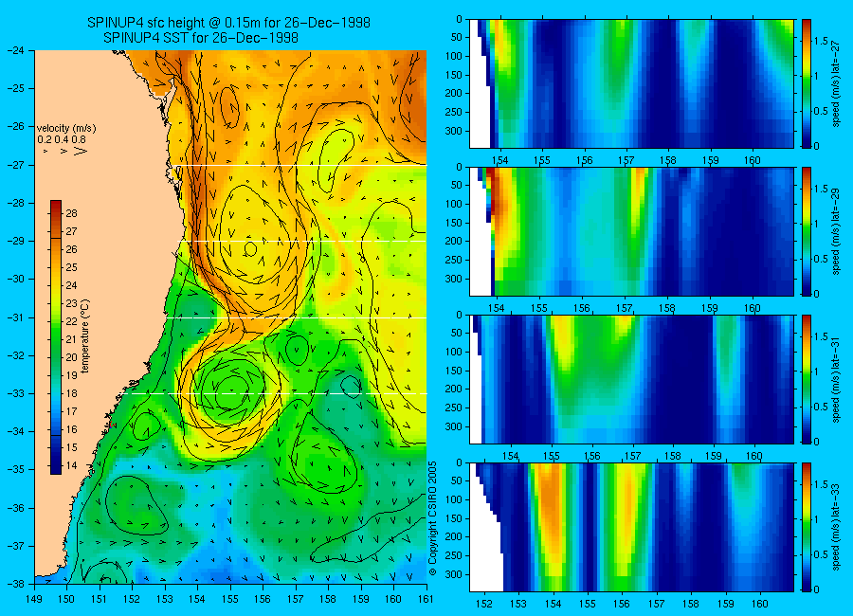
Task: Click the '1' tick on lat=-31 color bar
Action: 817,371
